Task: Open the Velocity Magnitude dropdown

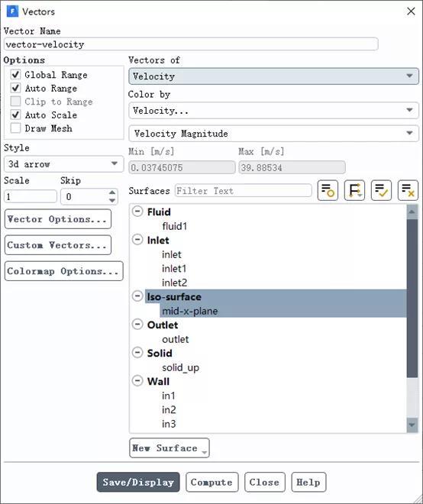Action: coord(273,134)
